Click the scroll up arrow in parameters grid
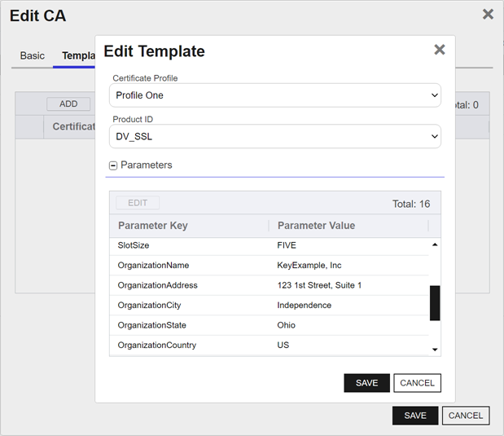The height and width of the screenshot is (436, 504). [x=435, y=244]
